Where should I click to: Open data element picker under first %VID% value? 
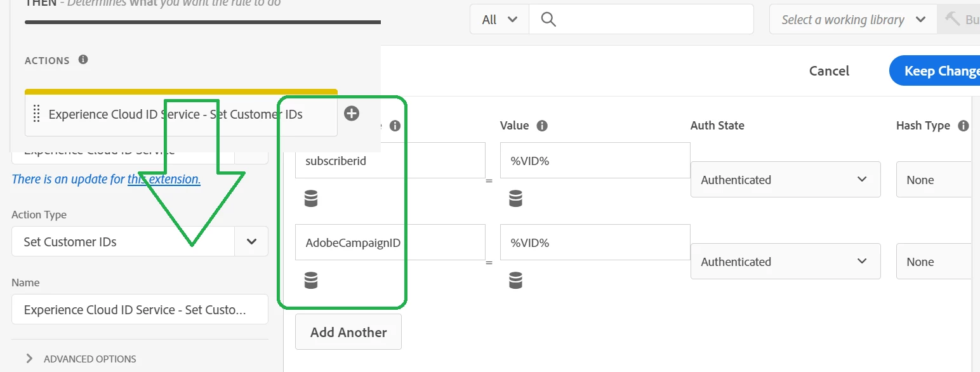(515, 199)
